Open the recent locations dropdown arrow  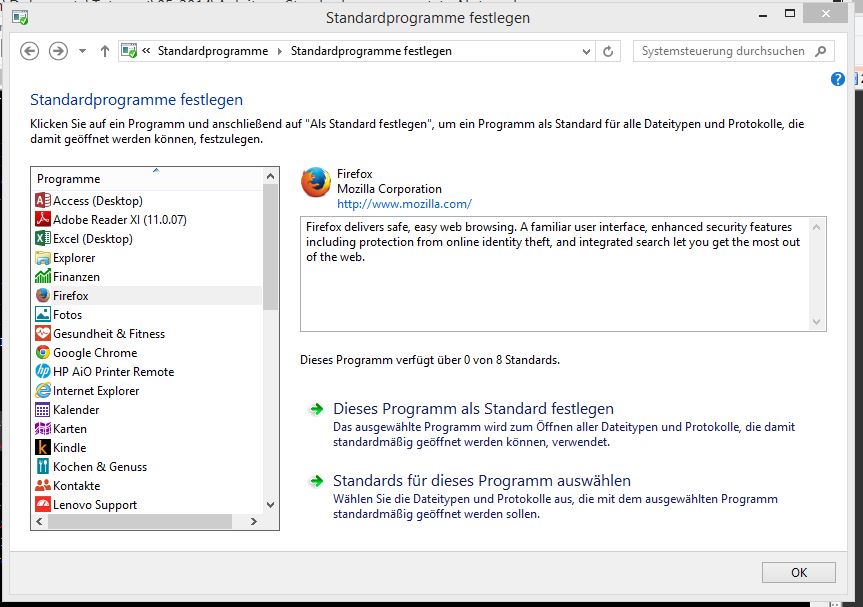point(83,51)
